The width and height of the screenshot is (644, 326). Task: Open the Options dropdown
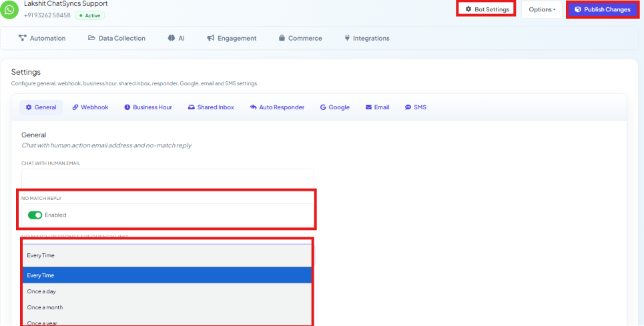(x=542, y=9)
